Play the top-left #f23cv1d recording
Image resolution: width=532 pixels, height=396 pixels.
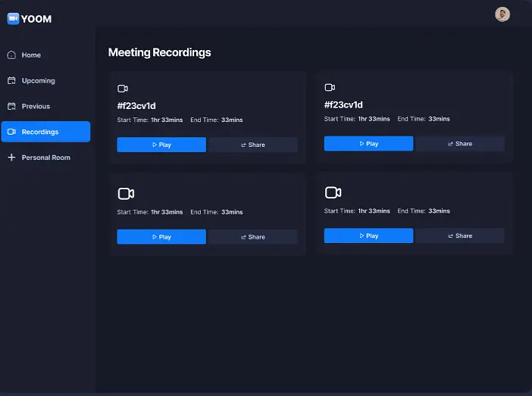[x=161, y=145]
